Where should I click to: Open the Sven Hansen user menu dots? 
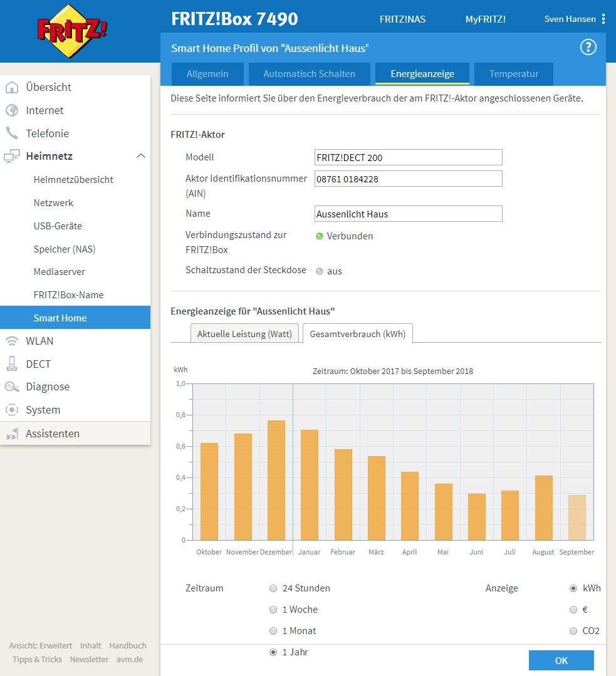(x=603, y=19)
